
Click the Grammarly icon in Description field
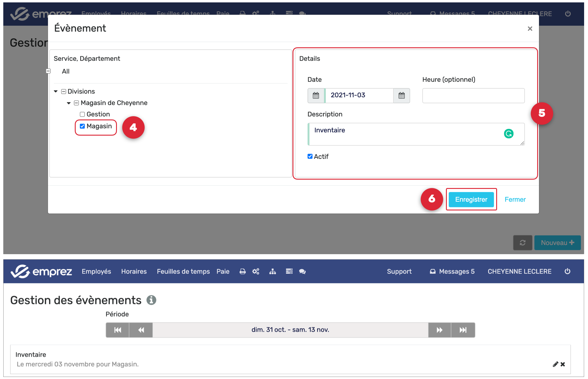(x=508, y=134)
